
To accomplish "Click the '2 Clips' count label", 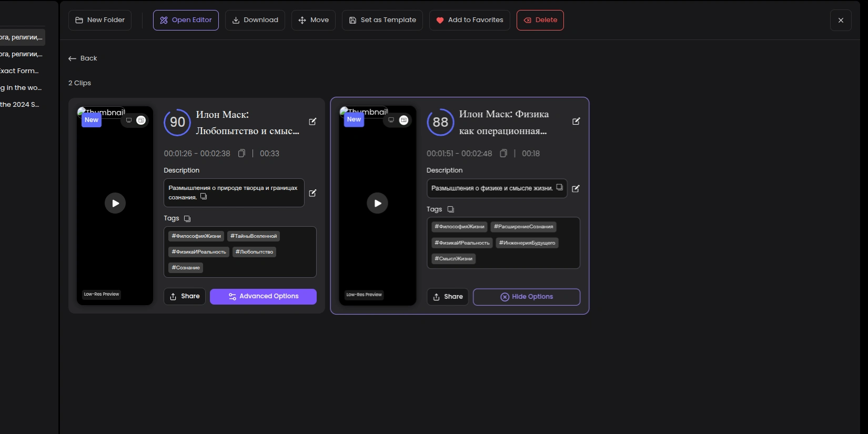I will pyautogui.click(x=79, y=83).
